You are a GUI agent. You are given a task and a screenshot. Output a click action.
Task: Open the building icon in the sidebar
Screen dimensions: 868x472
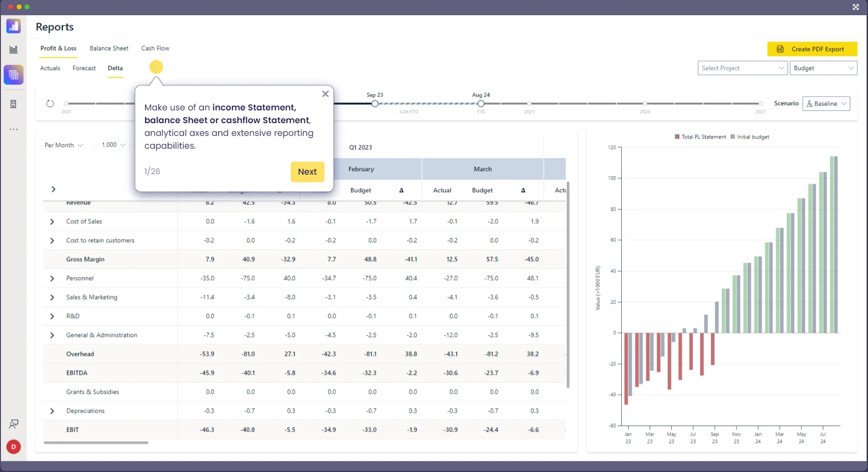(x=13, y=104)
